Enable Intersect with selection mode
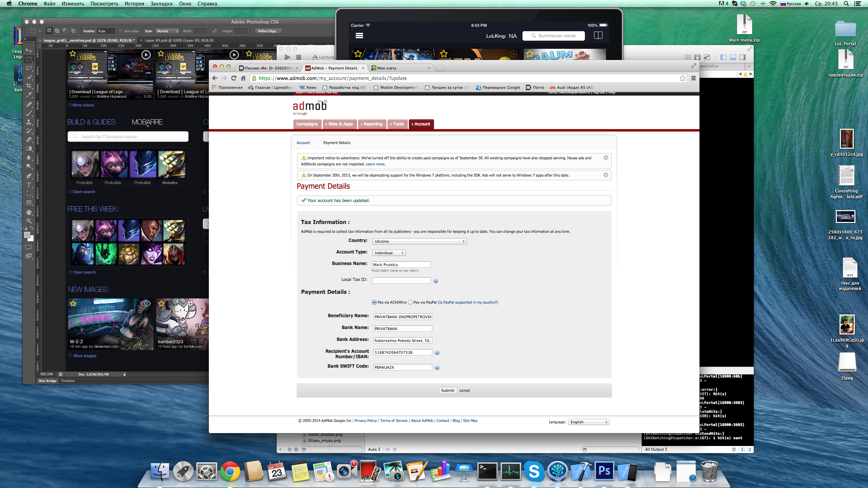Viewport: 868px width, 488px height. (x=73, y=31)
